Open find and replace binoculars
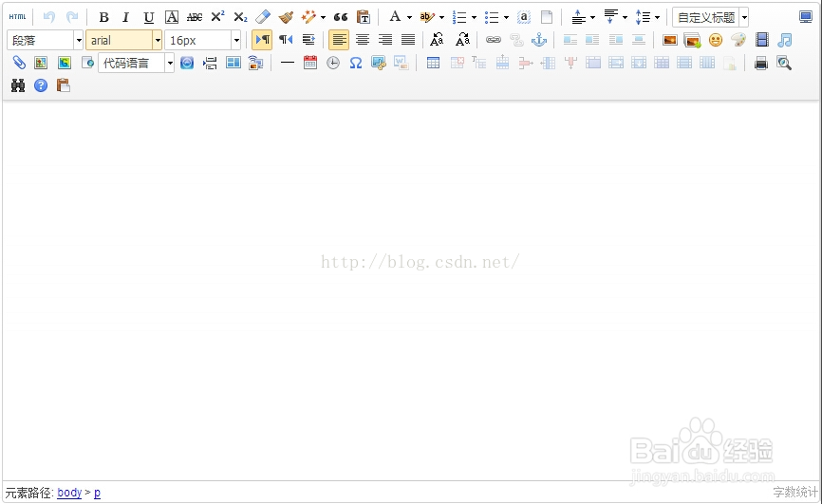822x504 pixels. click(18, 85)
